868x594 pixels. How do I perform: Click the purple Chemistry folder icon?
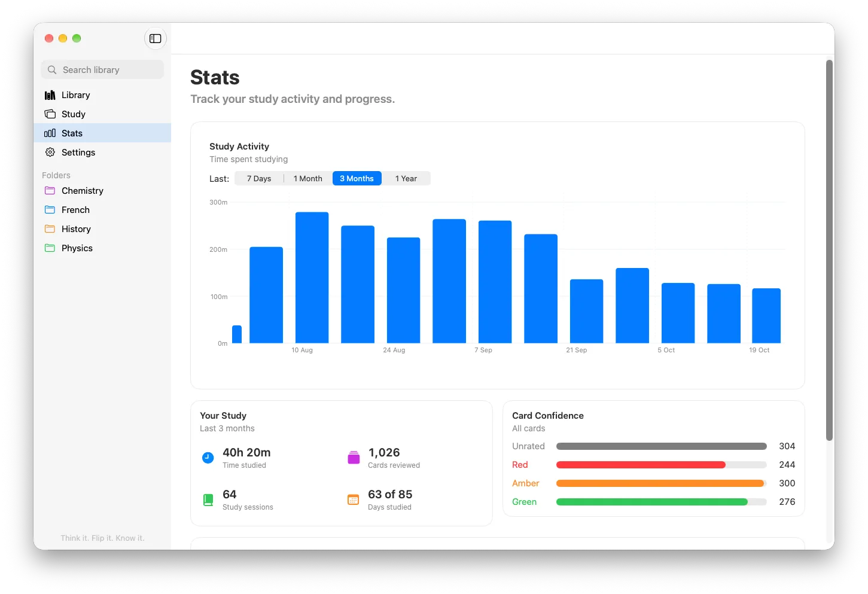(x=50, y=191)
